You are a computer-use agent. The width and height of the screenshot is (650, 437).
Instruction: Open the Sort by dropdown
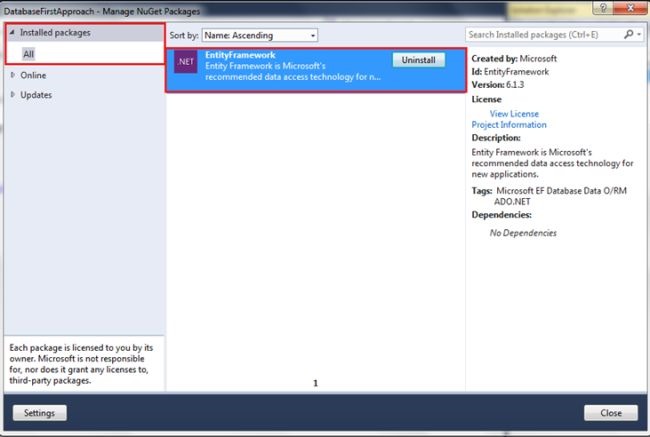pyautogui.click(x=260, y=35)
